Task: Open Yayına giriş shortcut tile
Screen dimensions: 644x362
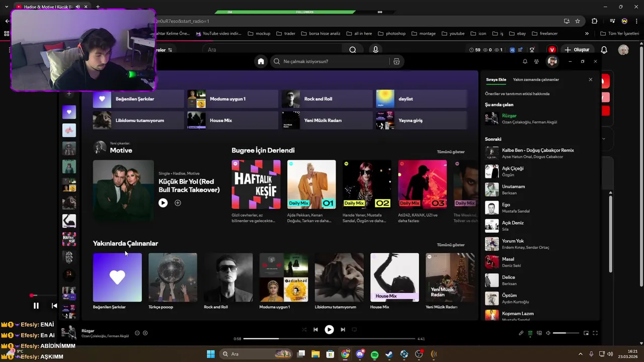Action: (422, 121)
